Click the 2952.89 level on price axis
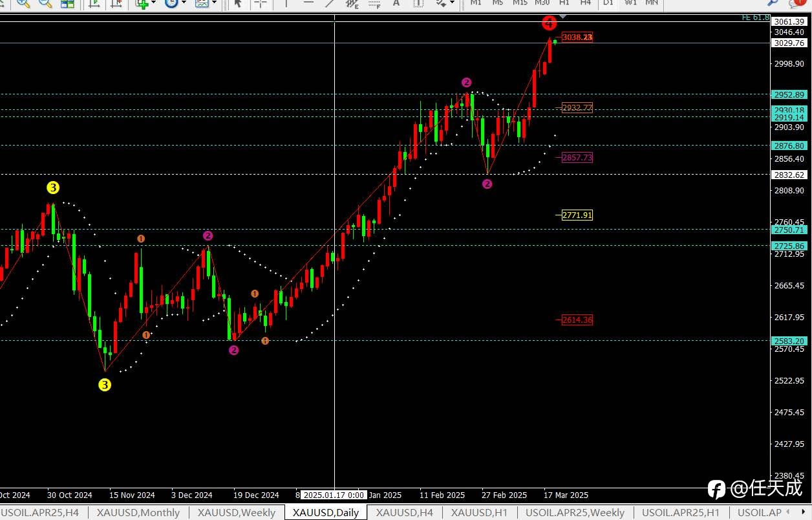 [789, 94]
